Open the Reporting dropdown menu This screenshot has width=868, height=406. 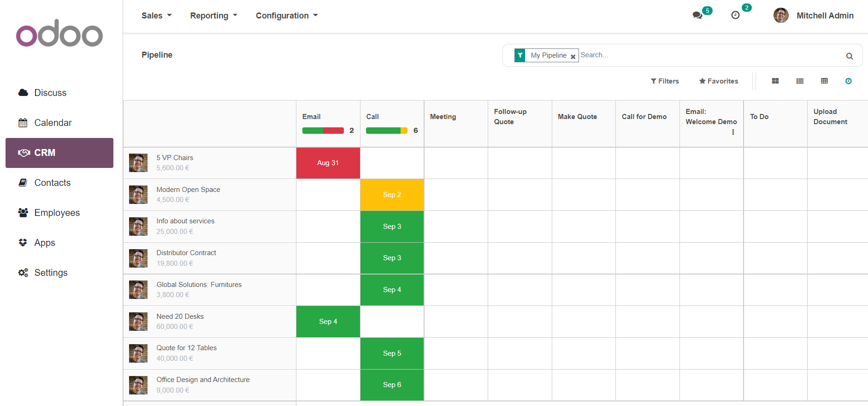(x=213, y=16)
